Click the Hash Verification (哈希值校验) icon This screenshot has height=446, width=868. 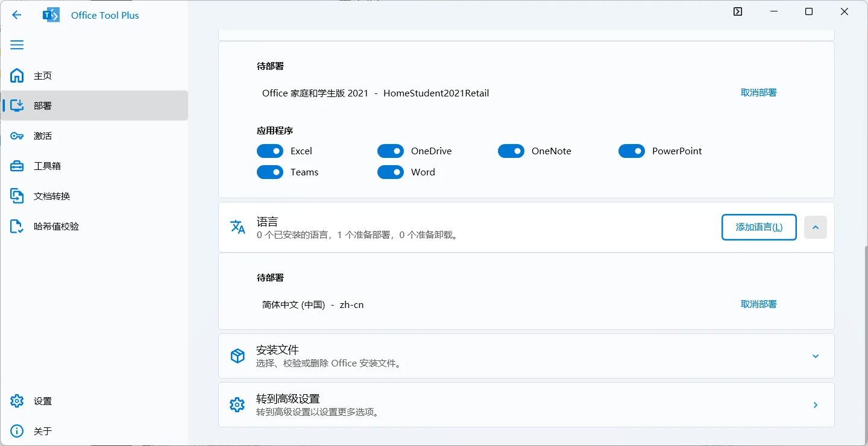(17, 226)
